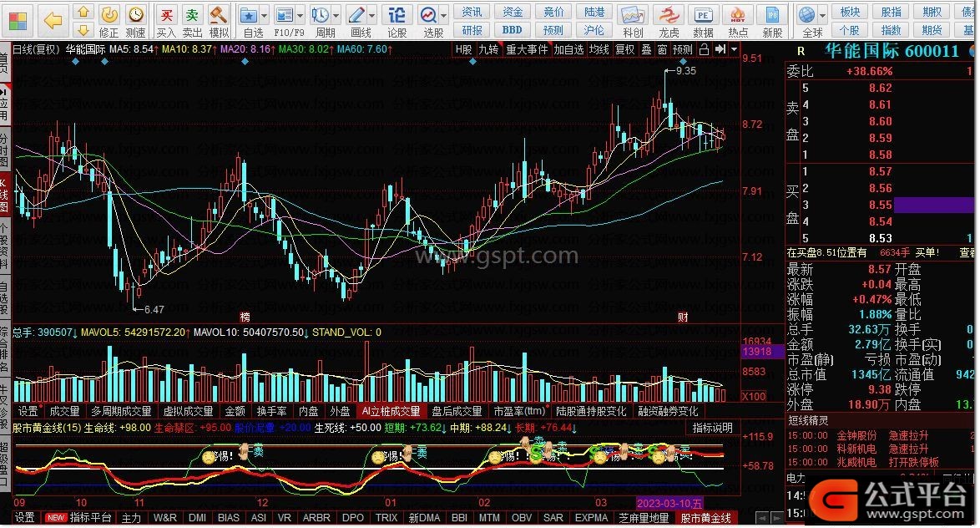Image resolution: width=980 pixels, height=528 pixels.
Task: Open the 新股 IPO icon
Action: (x=772, y=15)
